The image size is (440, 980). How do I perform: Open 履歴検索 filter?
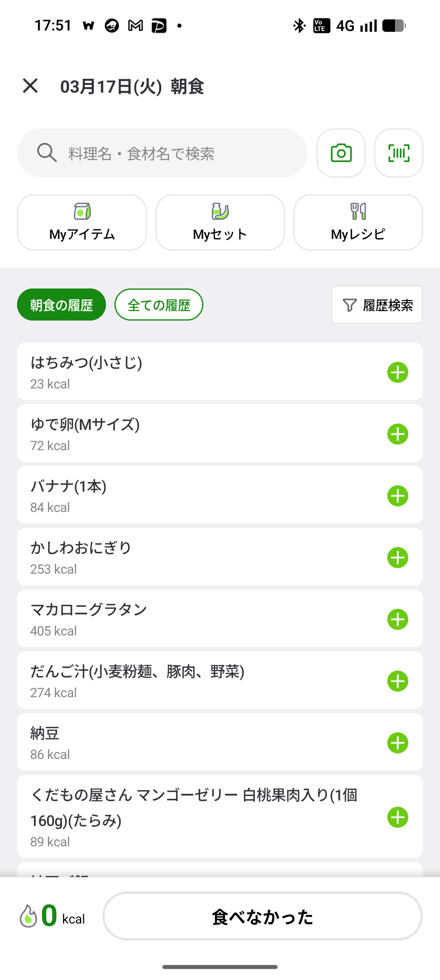[x=377, y=305]
